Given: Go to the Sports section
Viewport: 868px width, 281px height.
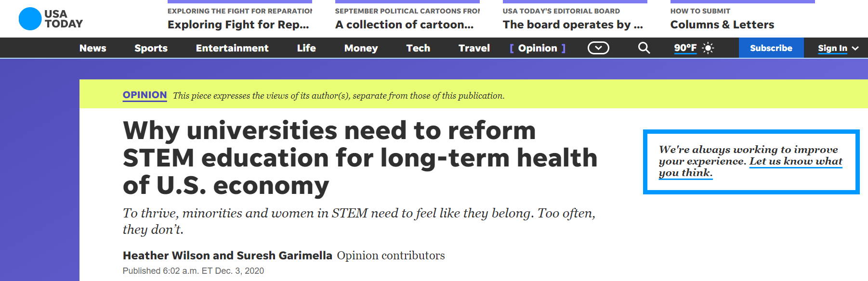Looking at the screenshot, I should [151, 48].
